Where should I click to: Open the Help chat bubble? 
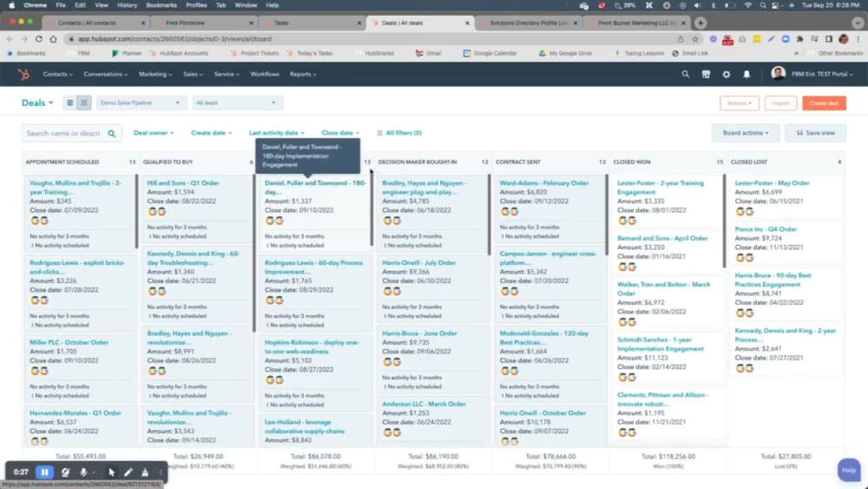(x=849, y=470)
